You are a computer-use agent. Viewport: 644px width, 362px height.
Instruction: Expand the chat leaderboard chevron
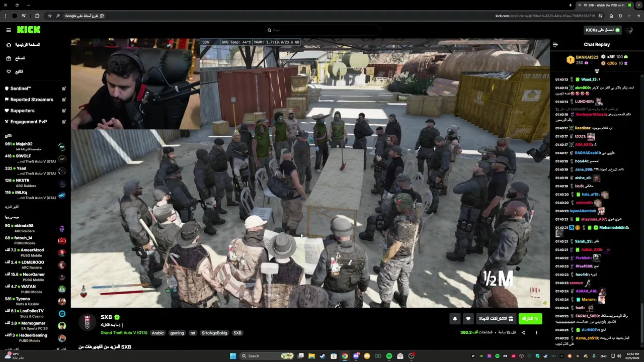click(x=597, y=72)
